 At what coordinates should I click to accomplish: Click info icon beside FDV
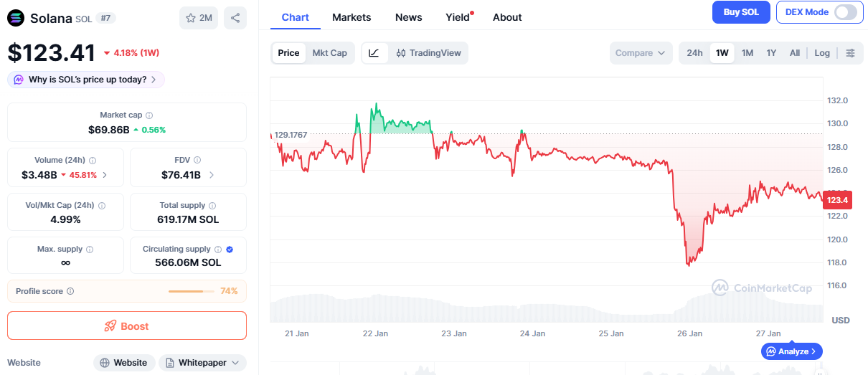pyautogui.click(x=197, y=161)
